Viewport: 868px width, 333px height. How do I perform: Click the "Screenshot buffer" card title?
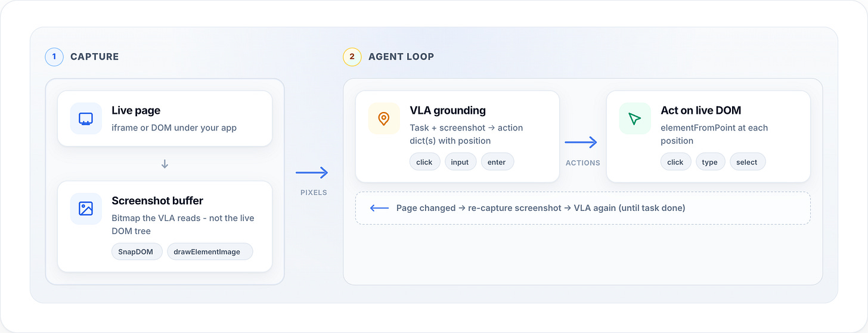(x=157, y=201)
